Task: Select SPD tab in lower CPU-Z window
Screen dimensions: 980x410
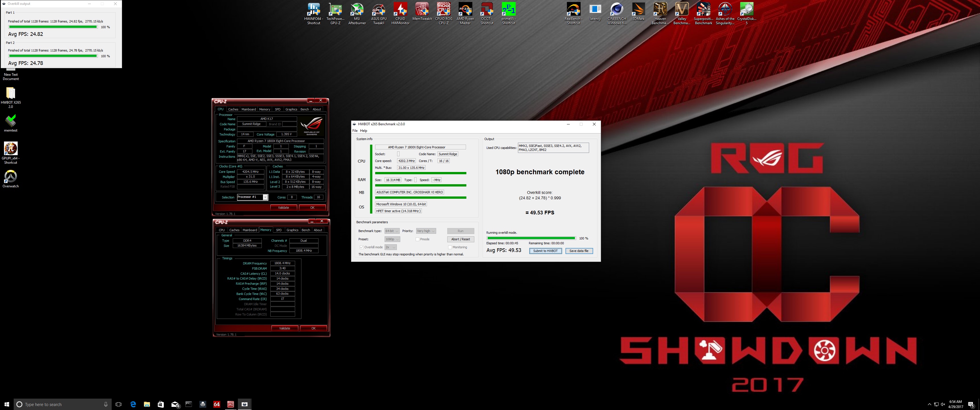Action: pos(279,230)
